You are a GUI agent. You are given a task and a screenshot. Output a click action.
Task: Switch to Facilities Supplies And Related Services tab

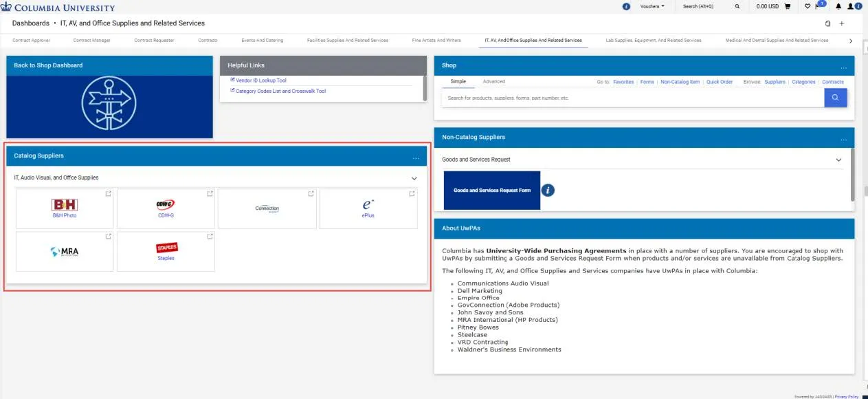click(x=348, y=40)
